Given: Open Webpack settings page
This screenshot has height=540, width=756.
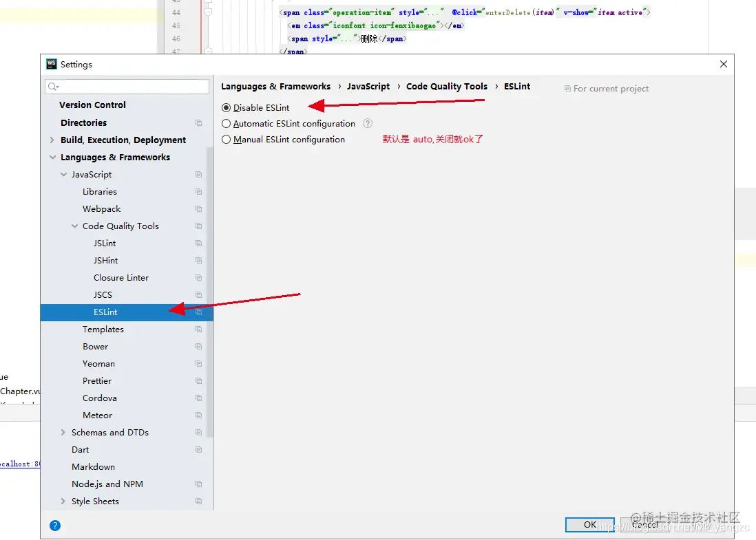Looking at the screenshot, I should tap(102, 209).
